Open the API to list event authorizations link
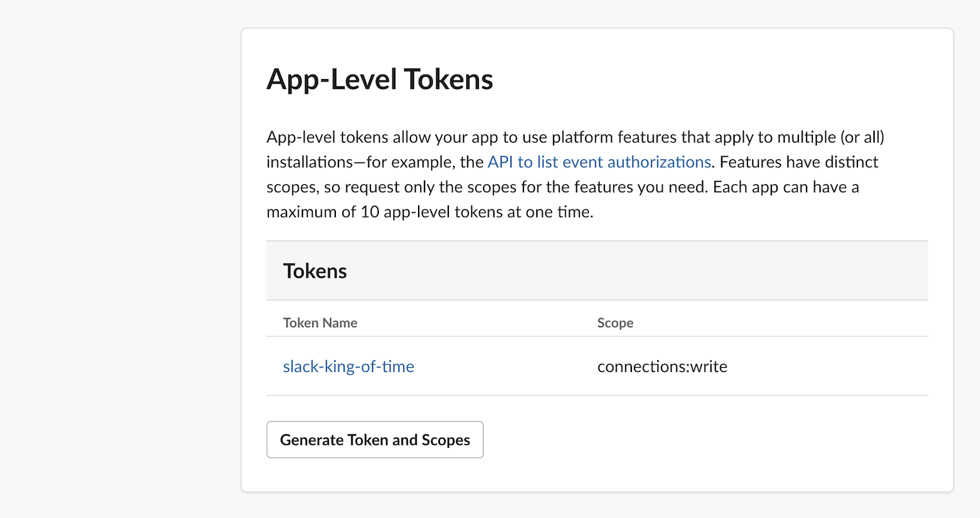Image resolution: width=980 pixels, height=518 pixels. (x=599, y=162)
